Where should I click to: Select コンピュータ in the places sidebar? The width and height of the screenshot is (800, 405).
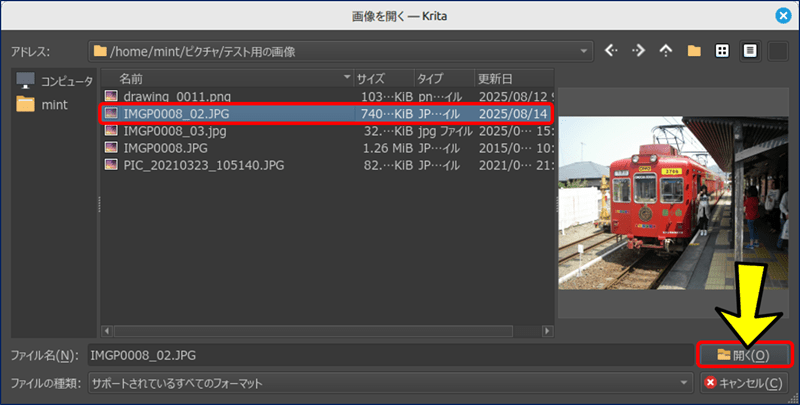[54, 81]
